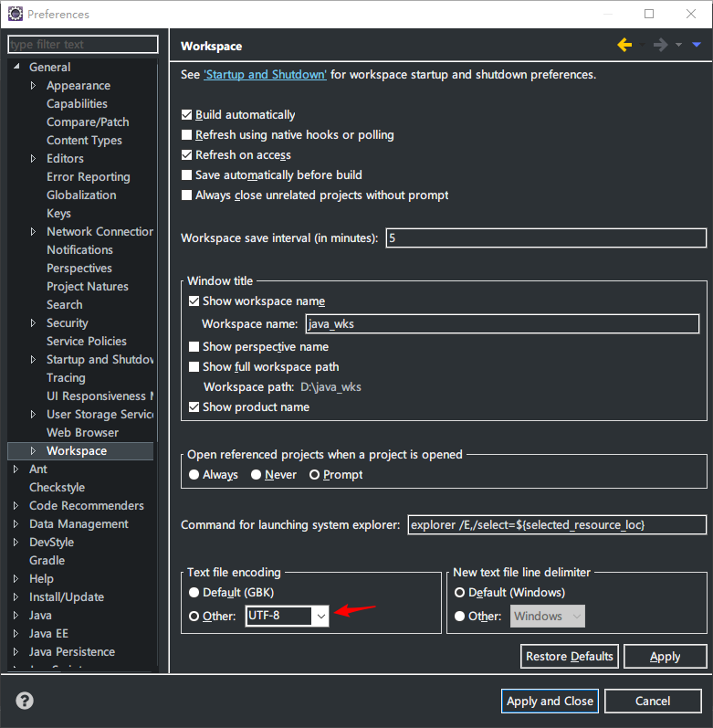Click the forward navigation arrow icon
The image size is (713, 728).
tap(660, 45)
